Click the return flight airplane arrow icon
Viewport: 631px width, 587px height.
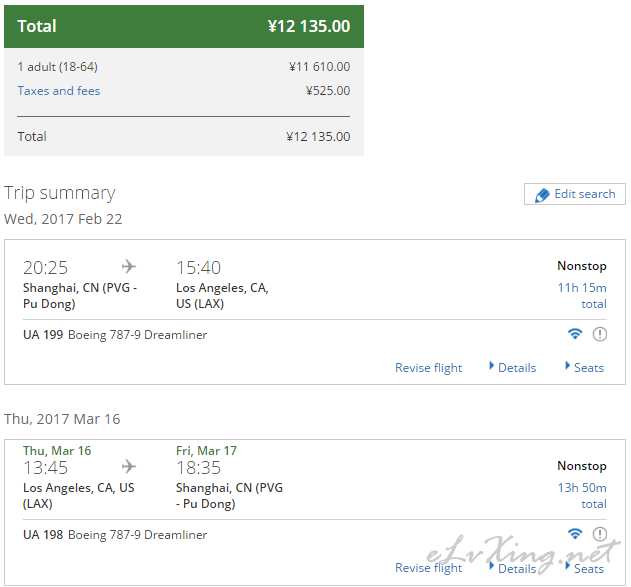[129, 466]
